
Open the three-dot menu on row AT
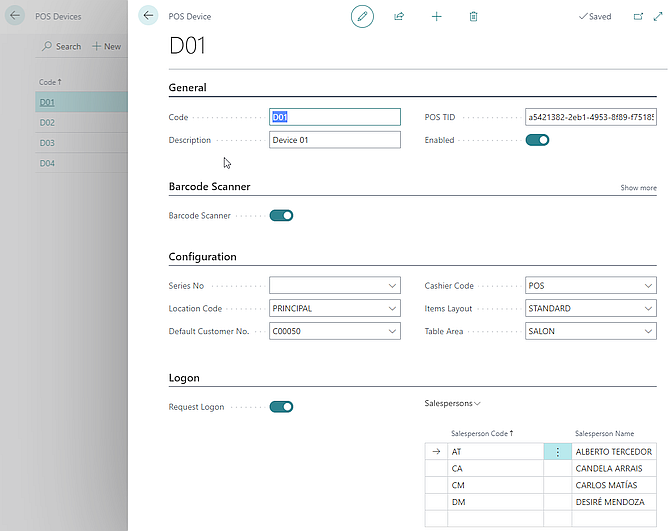(558, 452)
